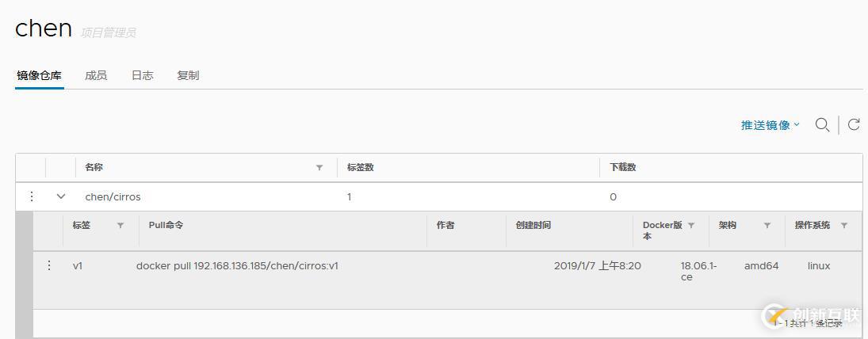Open the chen/cirros repository link
868x339 pixels.
tap(113, 197)
